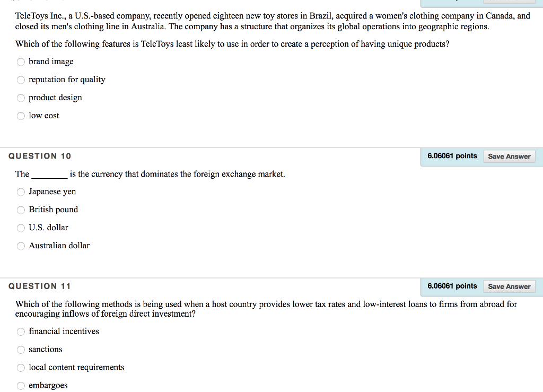The image size is (543, 392).
Task: Click the TeleToys question prompt text
Action: tap(232, 44)
